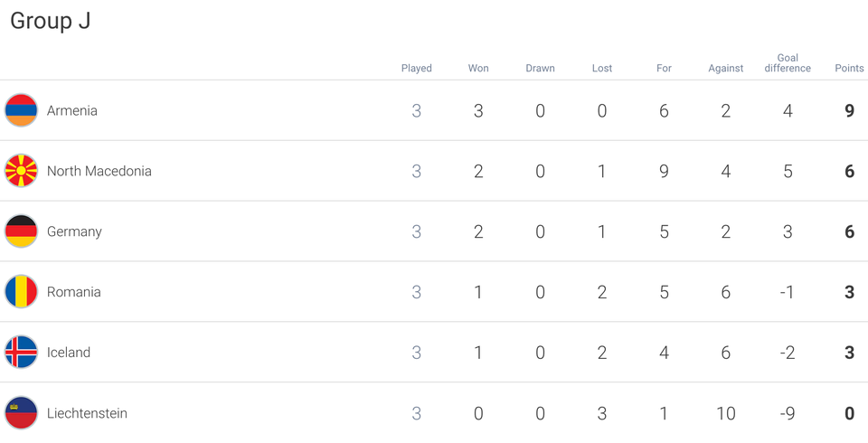The image size is (868, 443).
Task: Open the North Macedonia team link
Action: tap(99, 171)
